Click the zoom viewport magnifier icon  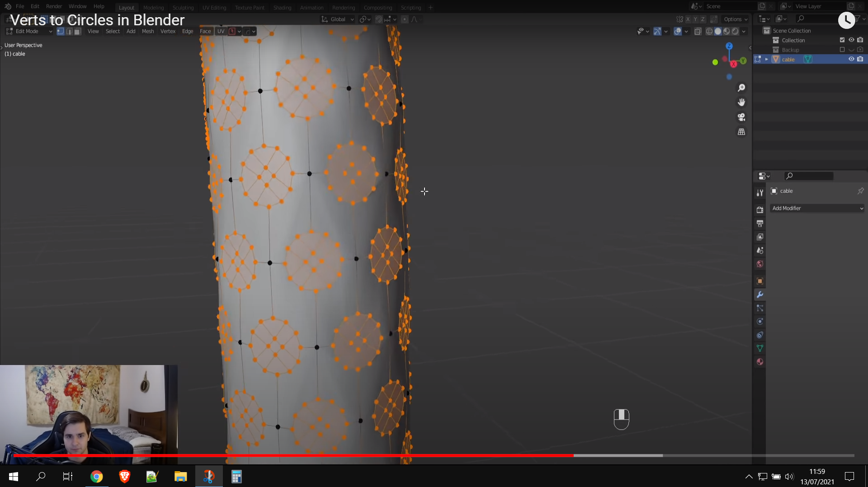741,88
